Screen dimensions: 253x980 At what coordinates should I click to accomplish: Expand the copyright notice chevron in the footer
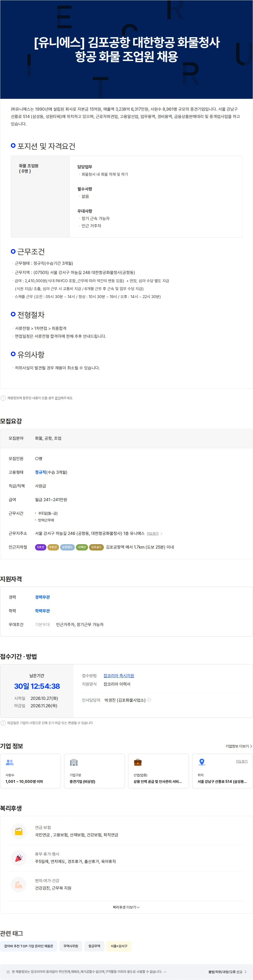pyautogui.click(x=165, y=972)
